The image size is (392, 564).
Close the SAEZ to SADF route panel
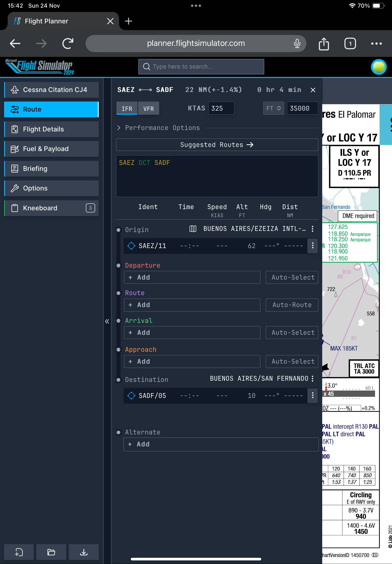(x=313, y=90)
